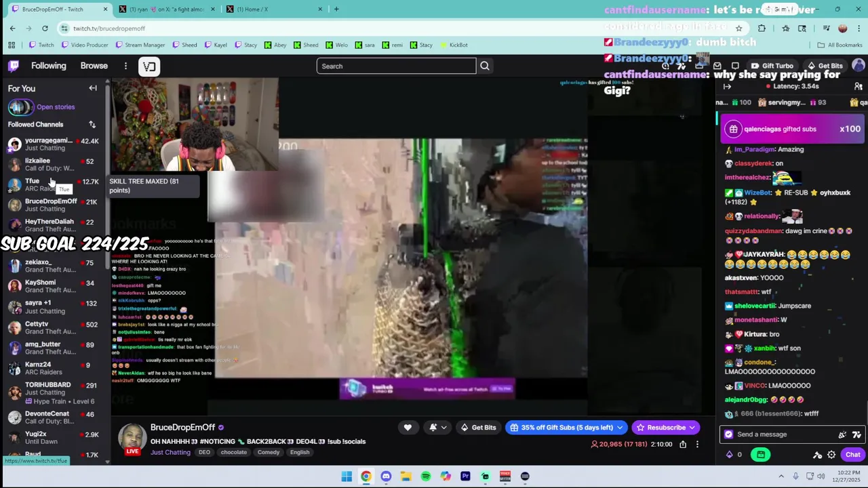Open the Chrome apps grid icon
The height and width of the screenshot is (488, 868).
12,45
